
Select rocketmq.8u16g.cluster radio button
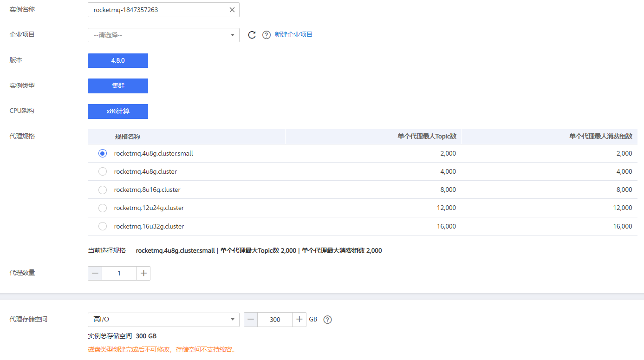point(103,190)
